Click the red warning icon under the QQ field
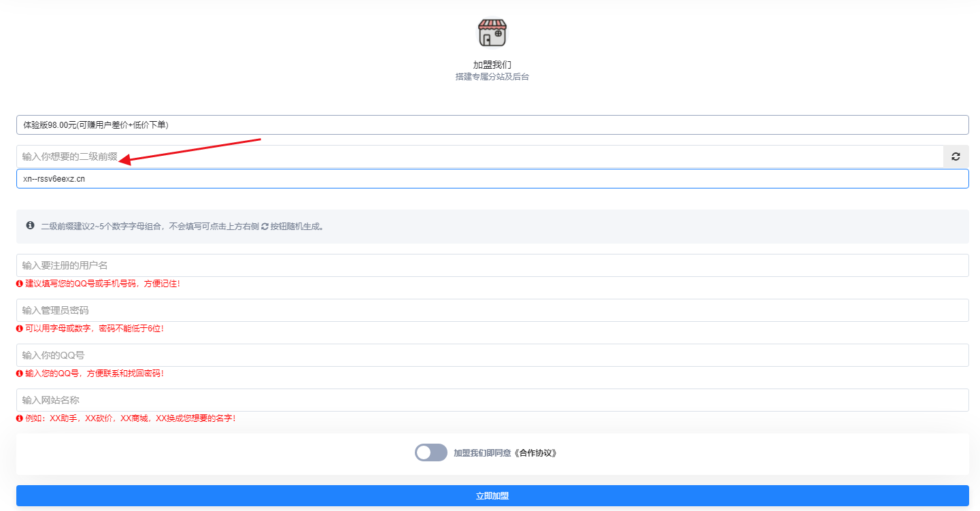Viewport: 980px width, 511px height. coord(20,374)
